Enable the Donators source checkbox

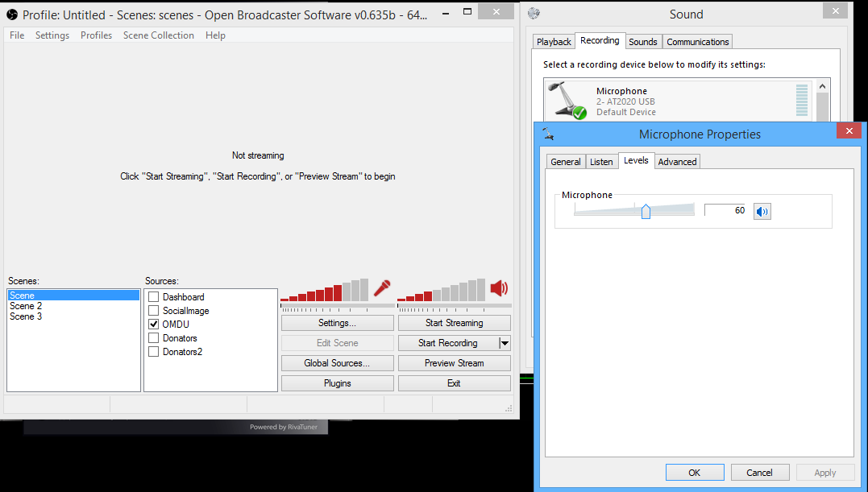[x=154, y=337]
